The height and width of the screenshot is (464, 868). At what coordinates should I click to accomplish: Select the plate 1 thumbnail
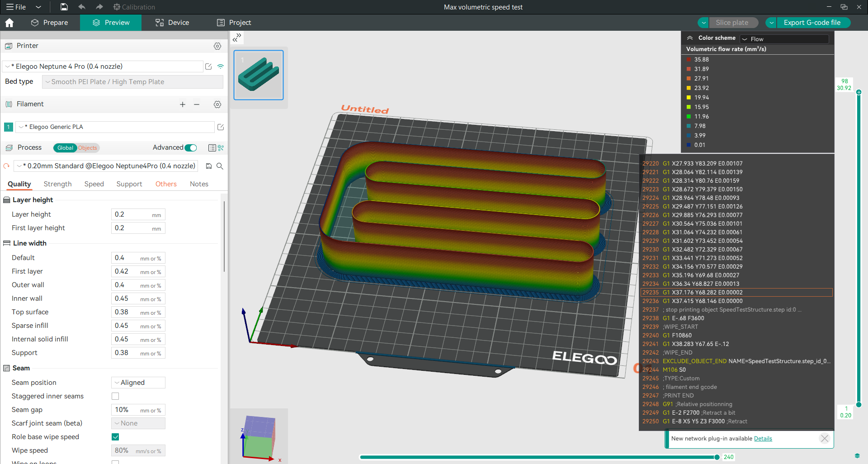259,75
